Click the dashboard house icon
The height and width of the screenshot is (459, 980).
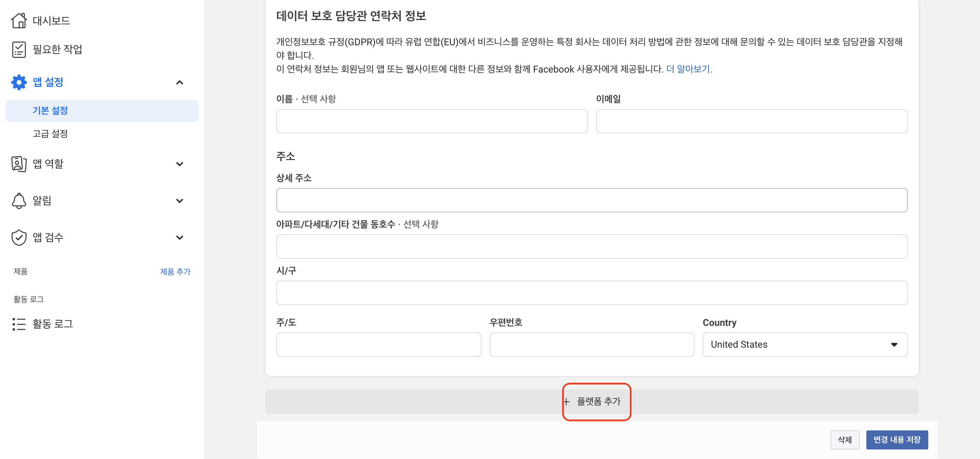(19, 20)
